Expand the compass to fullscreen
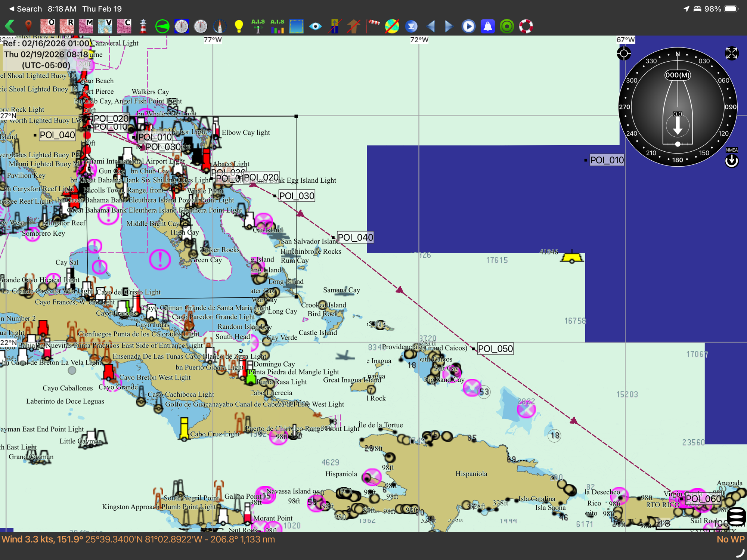This screenshot has width=747, height=560. click(731, 53)
